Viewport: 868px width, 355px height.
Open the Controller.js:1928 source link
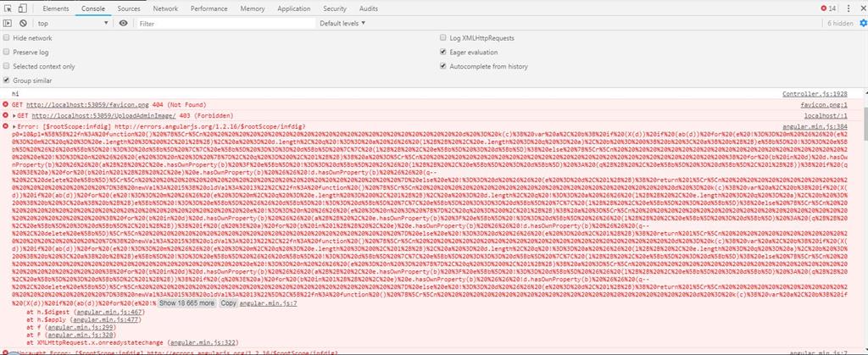click(815, 94)
